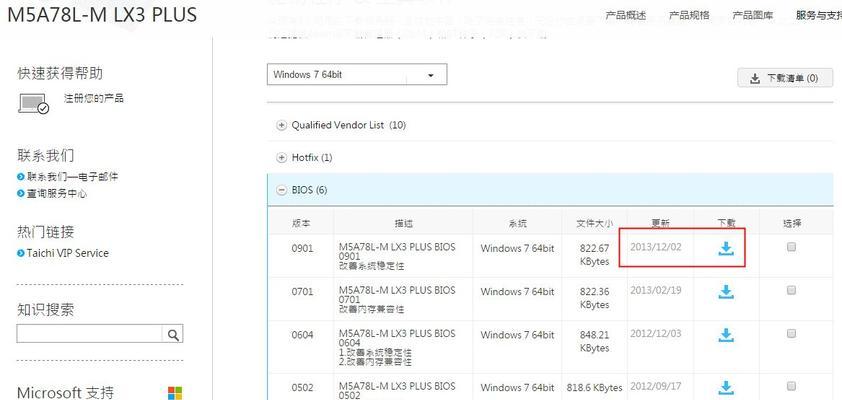Collapse the BIOS (6) section
The height and width of the screenshot is (400, 842).
coord(281,190)
